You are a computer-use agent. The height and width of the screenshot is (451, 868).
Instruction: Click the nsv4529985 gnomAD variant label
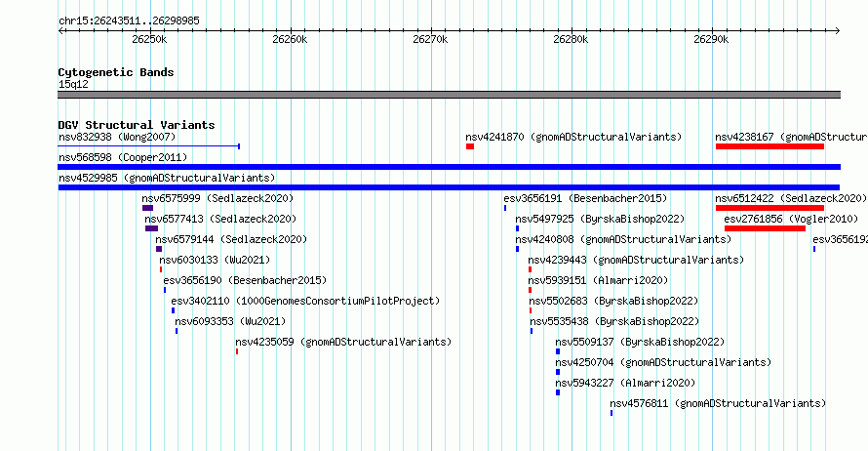point(167,178)
